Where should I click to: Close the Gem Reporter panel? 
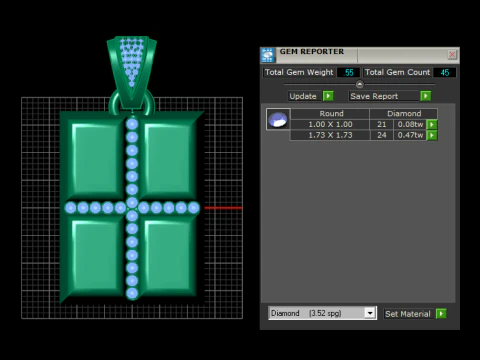[x=452, y=54]
